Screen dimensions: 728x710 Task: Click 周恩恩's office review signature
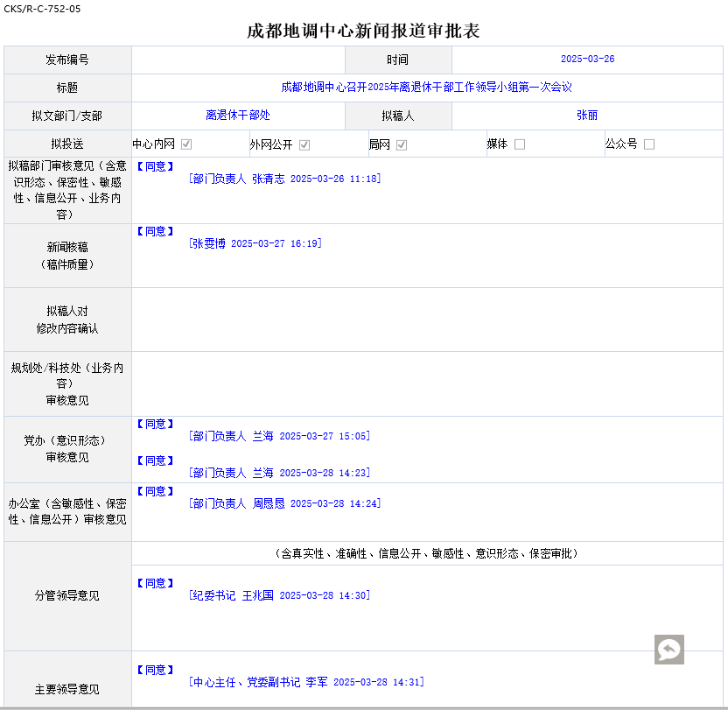coord(284,503)
